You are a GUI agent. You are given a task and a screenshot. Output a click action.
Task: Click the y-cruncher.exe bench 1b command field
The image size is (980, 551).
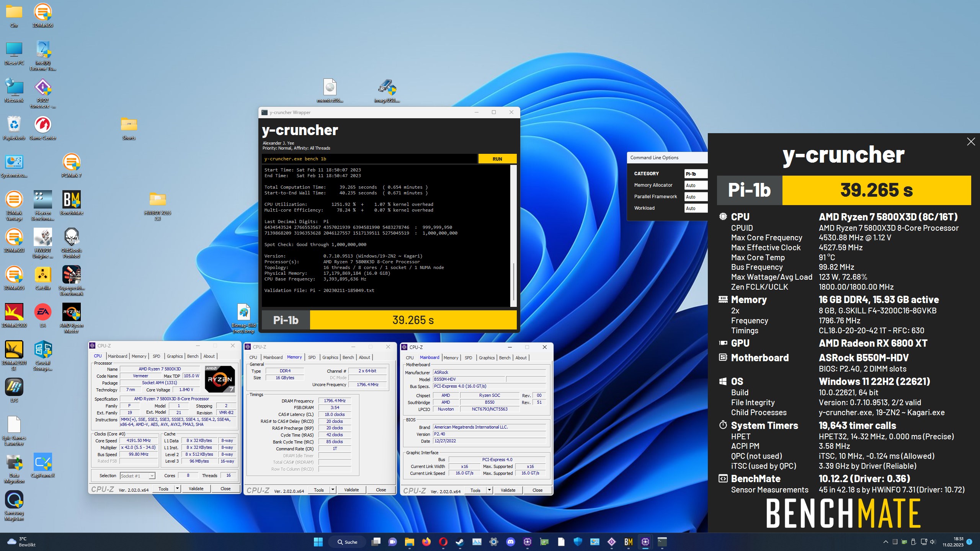[x=369, y=159]
